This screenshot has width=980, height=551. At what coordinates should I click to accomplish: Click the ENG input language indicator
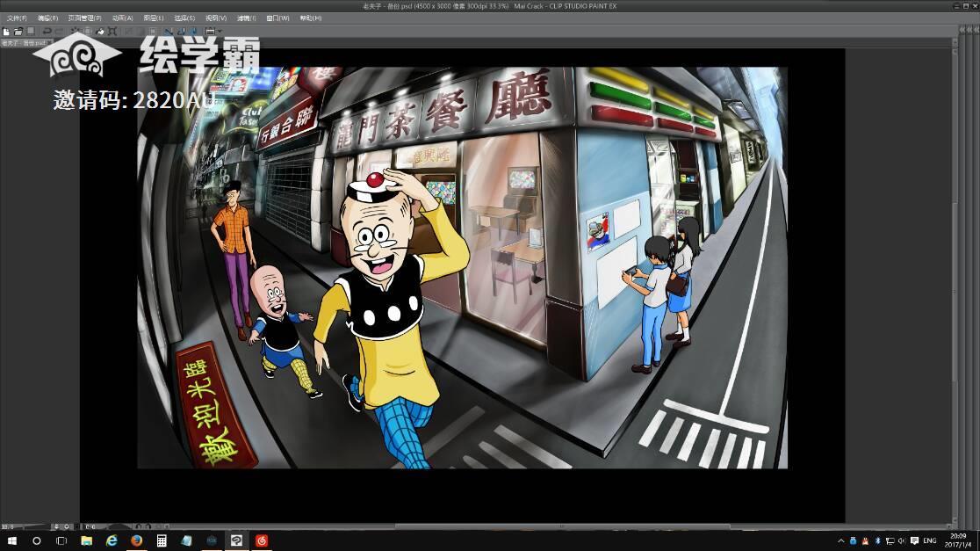(x=929, y=541)
